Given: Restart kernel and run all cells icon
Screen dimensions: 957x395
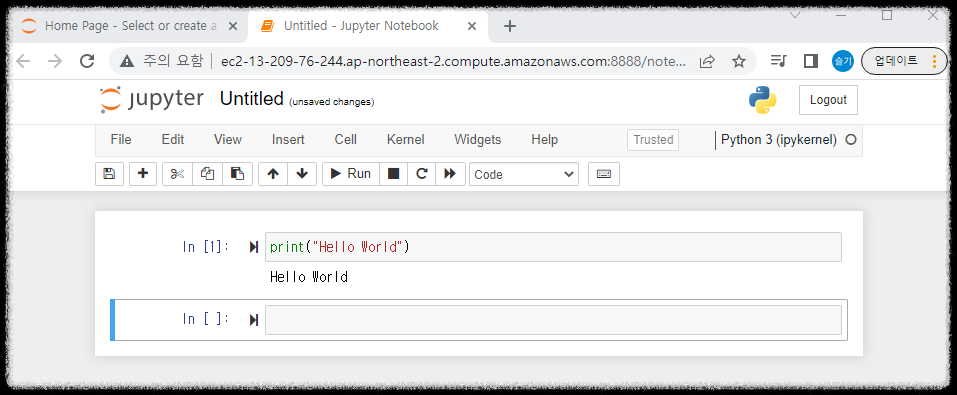Looking at the screenshot, I should pos(450,174).
